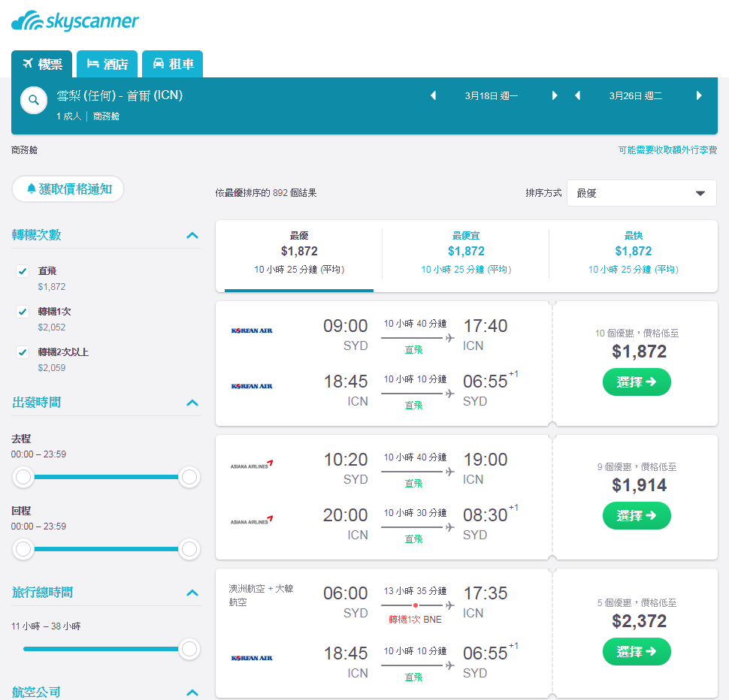The width and height of the screenshot is (729, 700).
Task: Go to previous return date arrow
Action: [x=577, y=95]
